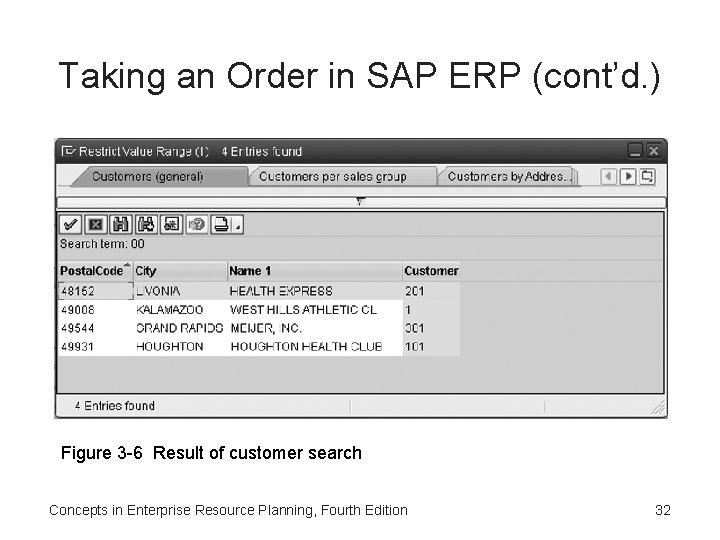720x540 pixels.
Task: Open the print icon dropdown arrow
Action: pos(238,225)
